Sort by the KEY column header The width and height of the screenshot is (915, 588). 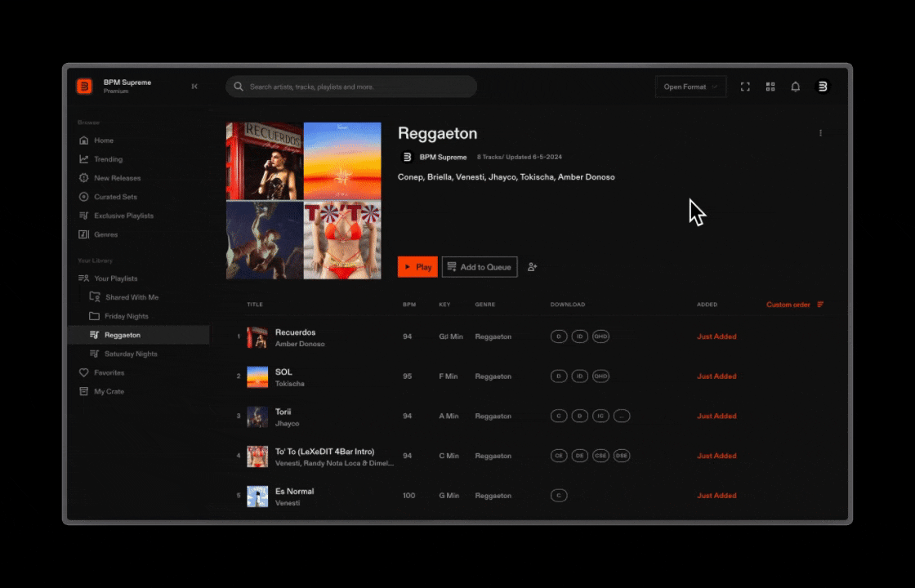click(444, 305)
